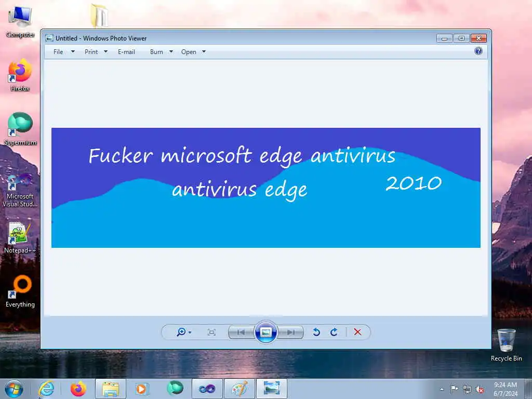The image size is (532, 399).
Task: Select the Computer desktop icon
Action: pos(20,22)
